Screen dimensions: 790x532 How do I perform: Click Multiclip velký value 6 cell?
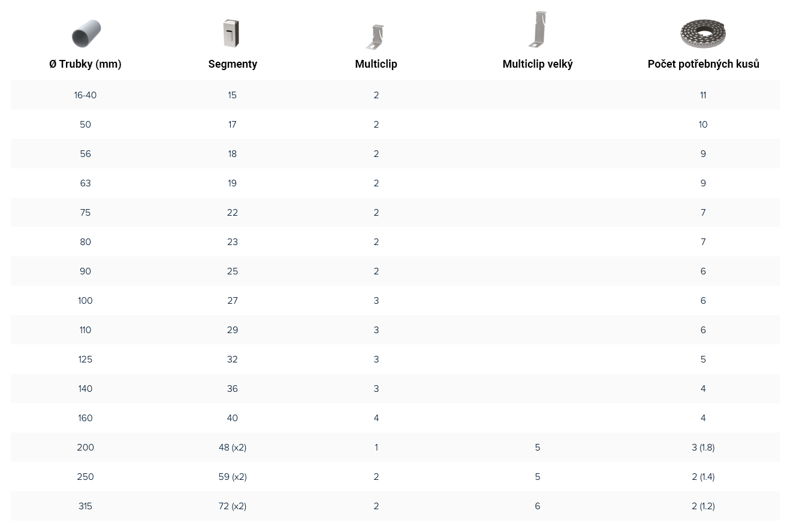(x=538, y=506)
